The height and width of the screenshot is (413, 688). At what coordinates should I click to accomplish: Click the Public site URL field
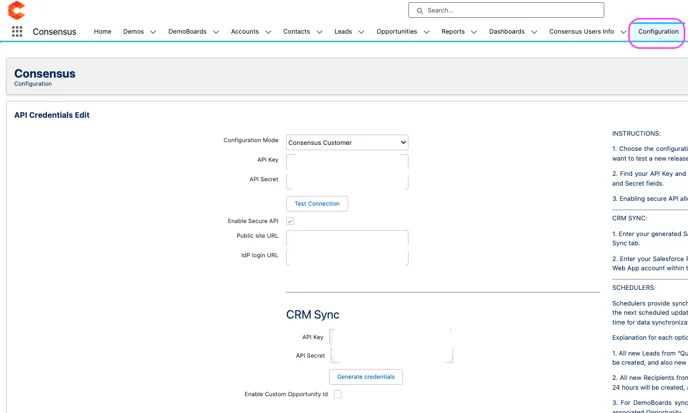(x=347, y=238)
